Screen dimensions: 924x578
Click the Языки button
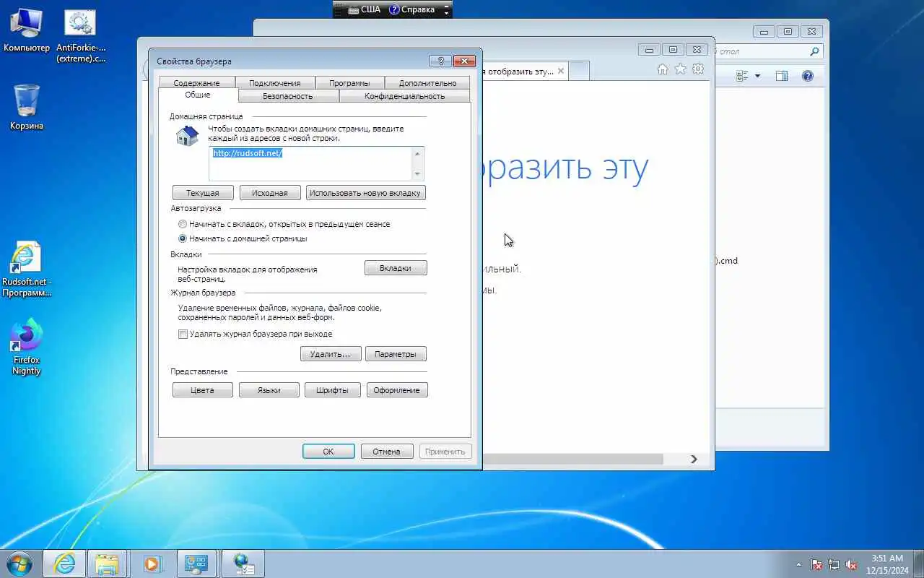coord(269,390)
